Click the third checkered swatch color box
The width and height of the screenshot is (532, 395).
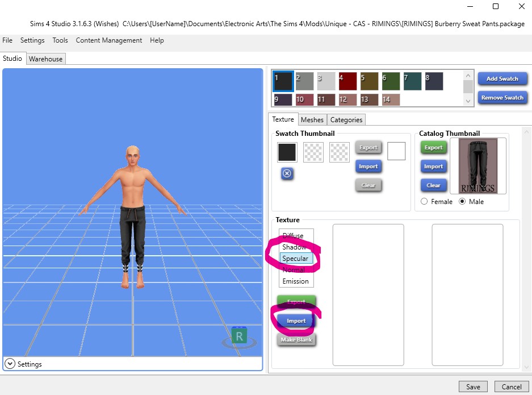(340, 152)
